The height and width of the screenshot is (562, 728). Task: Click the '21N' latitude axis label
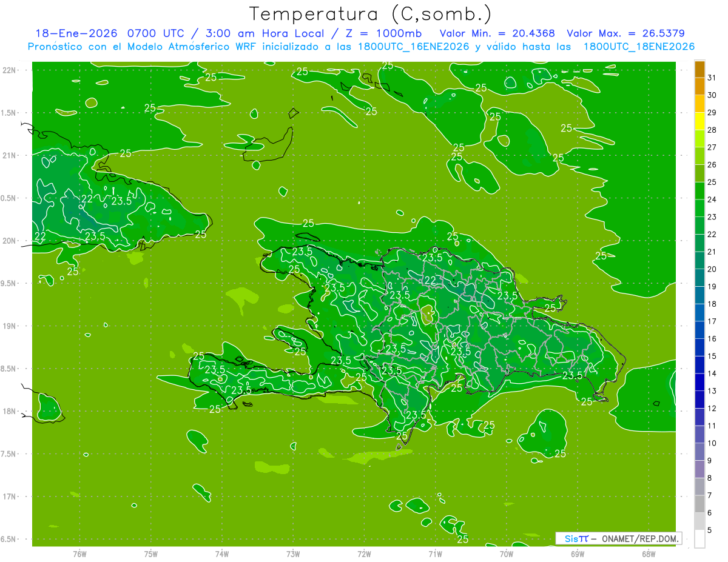(10, 155)
